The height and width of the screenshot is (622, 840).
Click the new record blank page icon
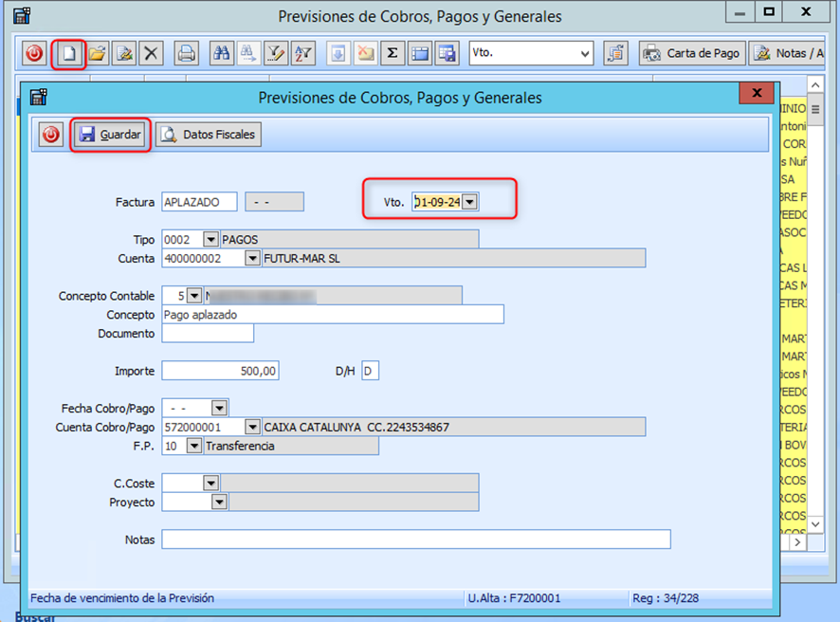68,54
